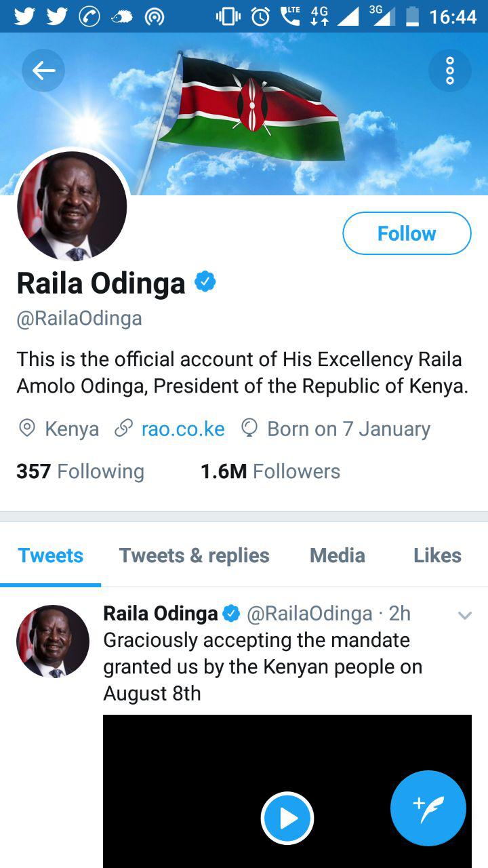Open the Likes tab
This screenshot has height=868, width=488.
coord(437,555)
